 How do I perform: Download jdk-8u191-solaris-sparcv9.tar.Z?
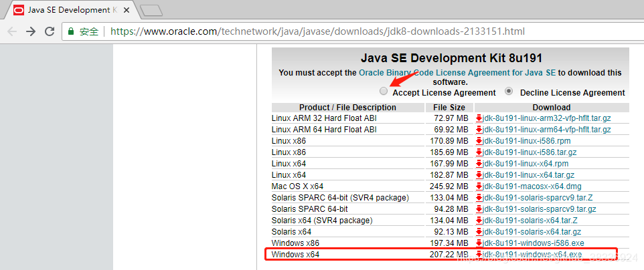point(538,198)
